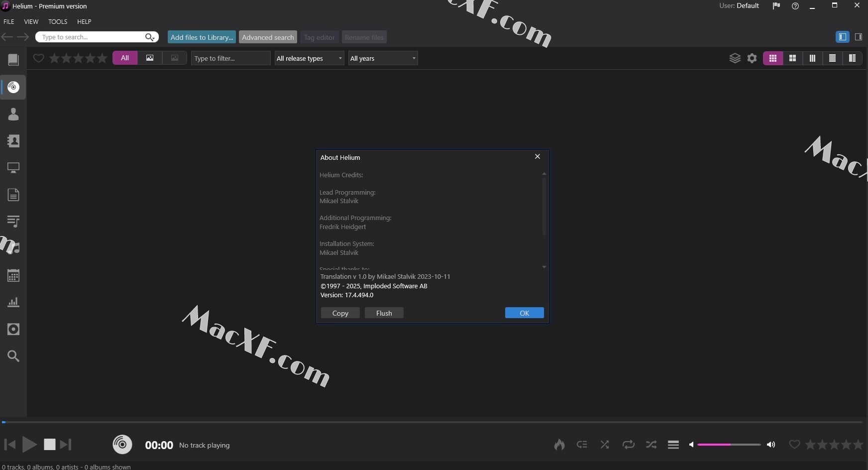Open the HELP menu
Screen dimensions: 868x470
(x=84, y=22)
